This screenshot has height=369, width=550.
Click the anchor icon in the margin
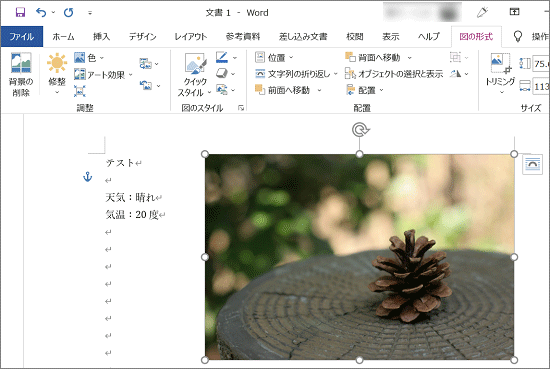[87, 177]
